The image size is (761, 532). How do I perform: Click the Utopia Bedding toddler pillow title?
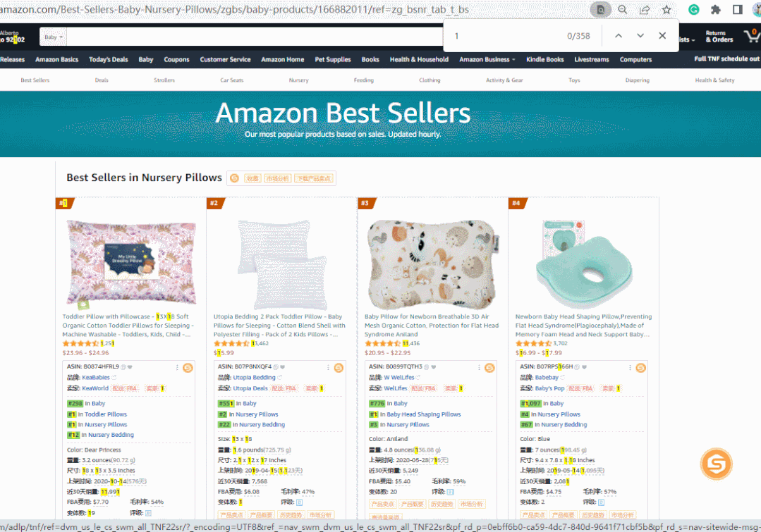pyautogui.click(x=279, y=326)
